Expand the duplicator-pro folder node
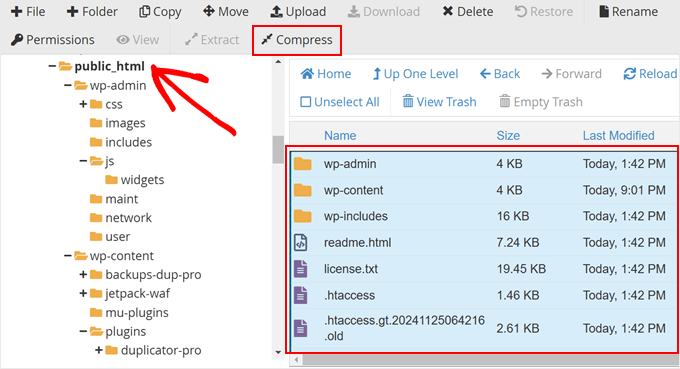Viewport: 680px width, 369px height. pos(99,350)
